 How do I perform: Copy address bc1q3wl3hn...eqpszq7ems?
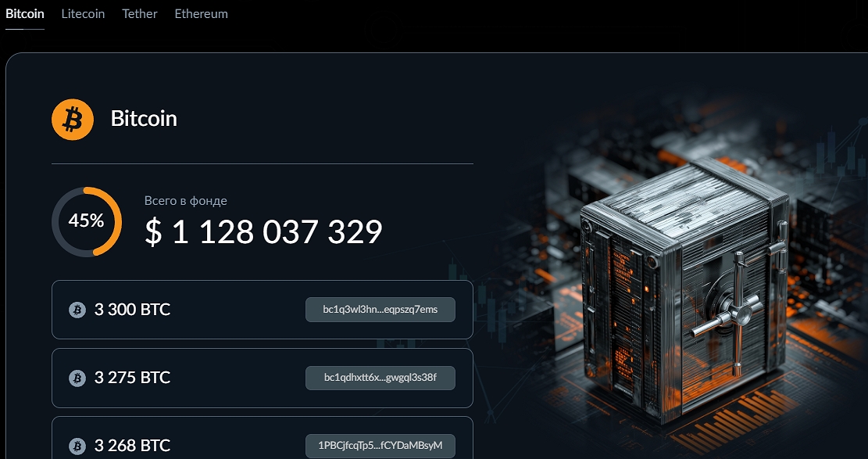click(380, 310)
